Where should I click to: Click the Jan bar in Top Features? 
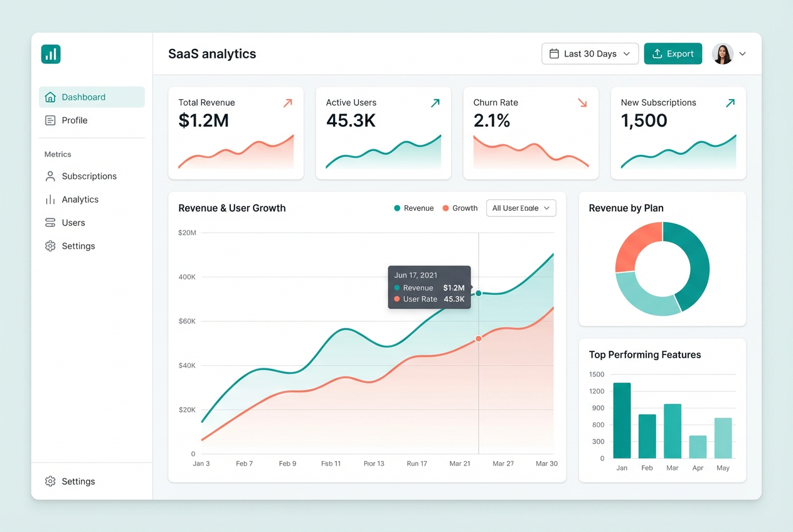[622, 420]
